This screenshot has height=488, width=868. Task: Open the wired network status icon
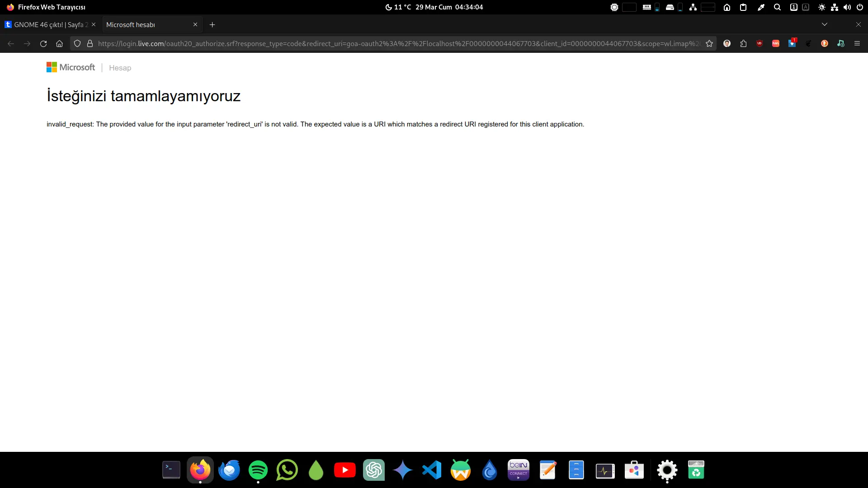click(x=835, y=7)
